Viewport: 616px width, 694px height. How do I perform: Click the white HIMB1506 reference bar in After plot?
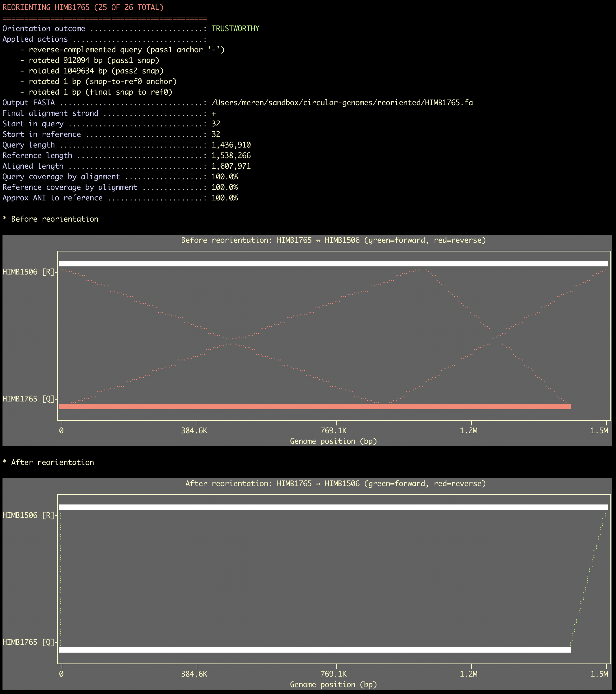[333, 507]
